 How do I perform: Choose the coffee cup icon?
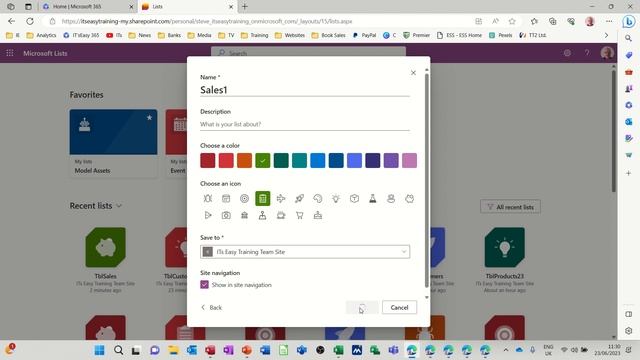point(281,215)
